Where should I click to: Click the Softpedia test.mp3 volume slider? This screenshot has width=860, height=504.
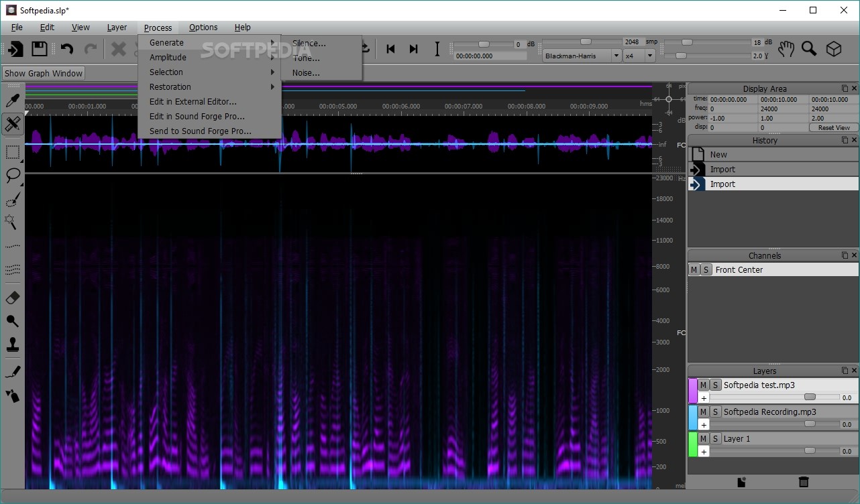click(775, 397)
